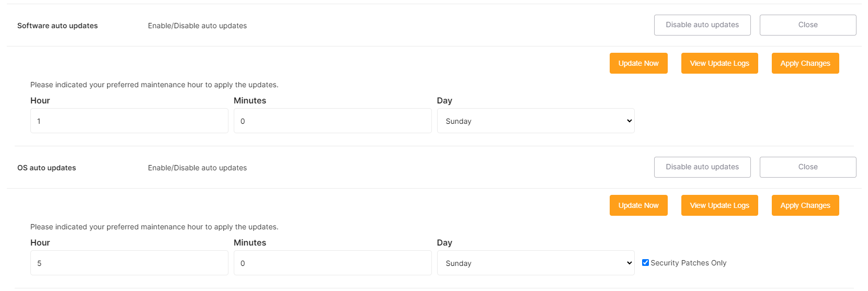The image size is (868, 291).
Task: Click the OS auto updates heading
Action: (x=47, y=168)
